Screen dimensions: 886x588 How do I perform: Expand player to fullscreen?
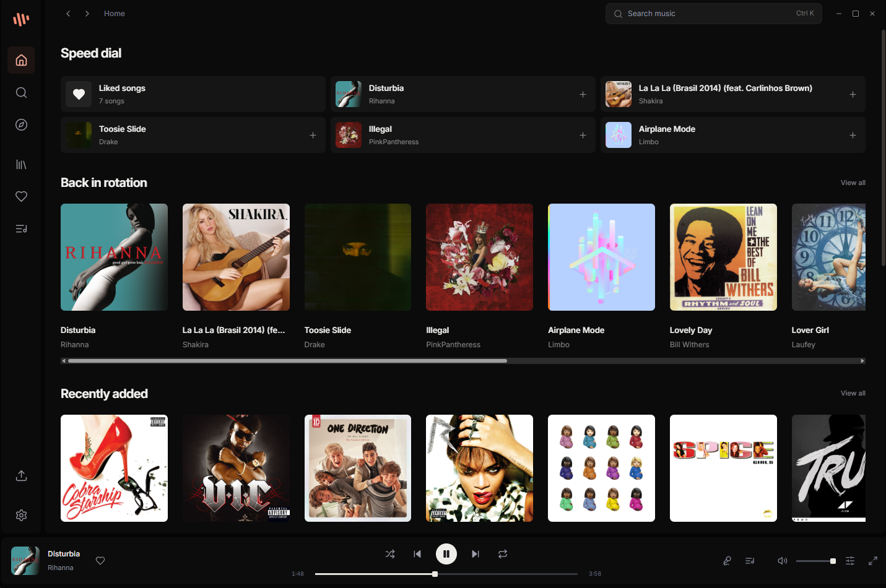pos(873,561)
